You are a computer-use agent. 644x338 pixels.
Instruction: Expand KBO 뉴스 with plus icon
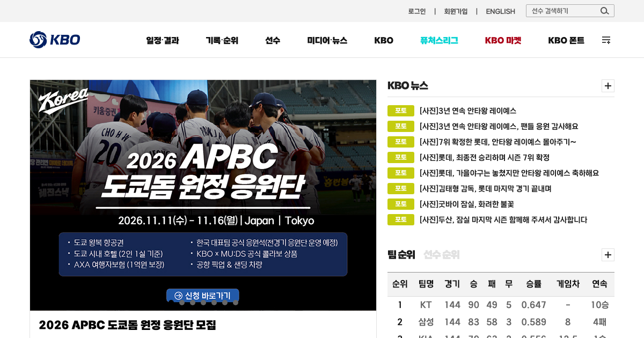point(608,86)
